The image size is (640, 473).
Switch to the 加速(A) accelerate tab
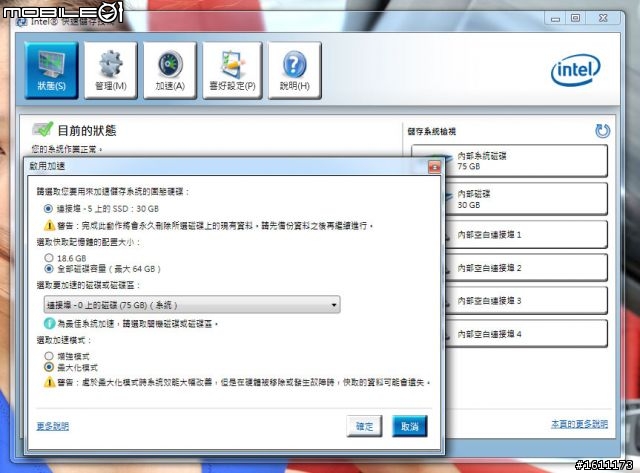[x=170, y=70]
